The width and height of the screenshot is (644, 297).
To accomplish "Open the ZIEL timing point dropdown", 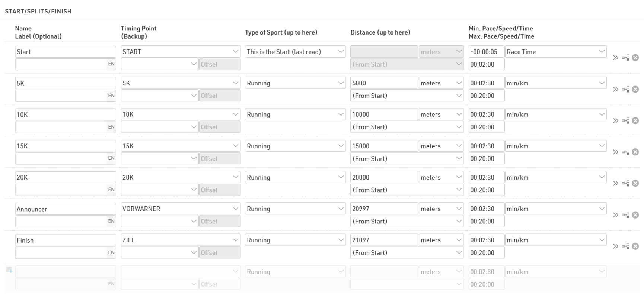I will pyautogui.click(x=181, y=240).
